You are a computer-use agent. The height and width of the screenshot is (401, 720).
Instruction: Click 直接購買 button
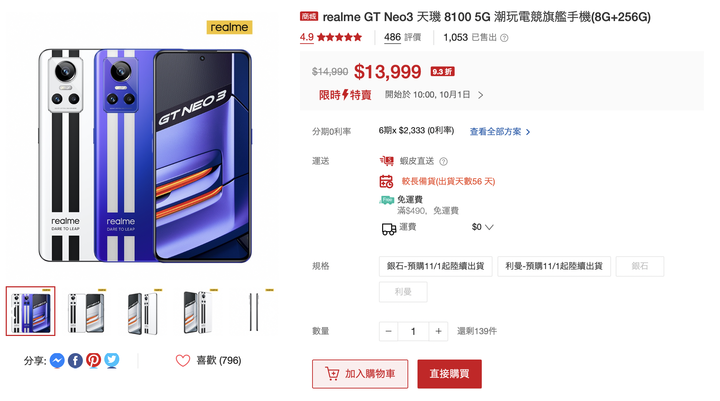click(450, 374)
